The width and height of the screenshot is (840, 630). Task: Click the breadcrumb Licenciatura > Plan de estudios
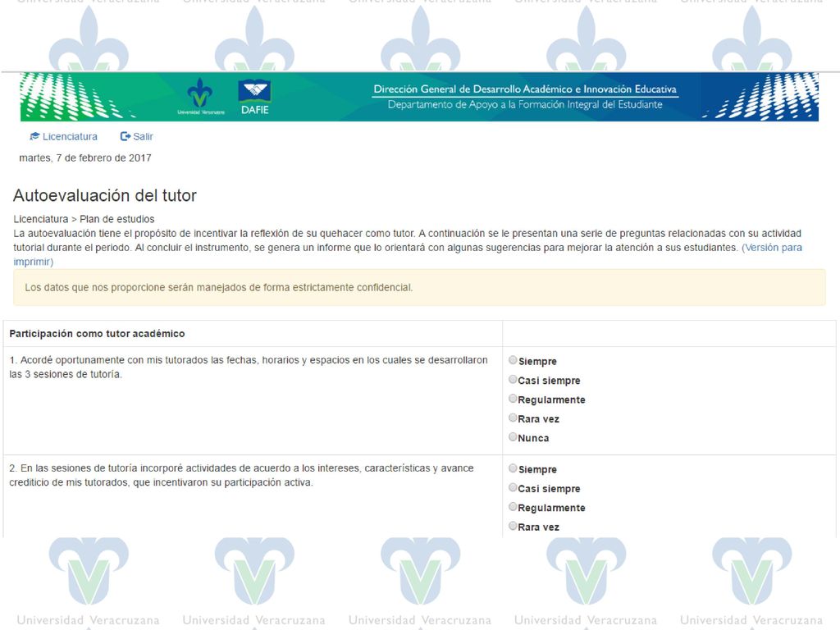coord(84,219)
